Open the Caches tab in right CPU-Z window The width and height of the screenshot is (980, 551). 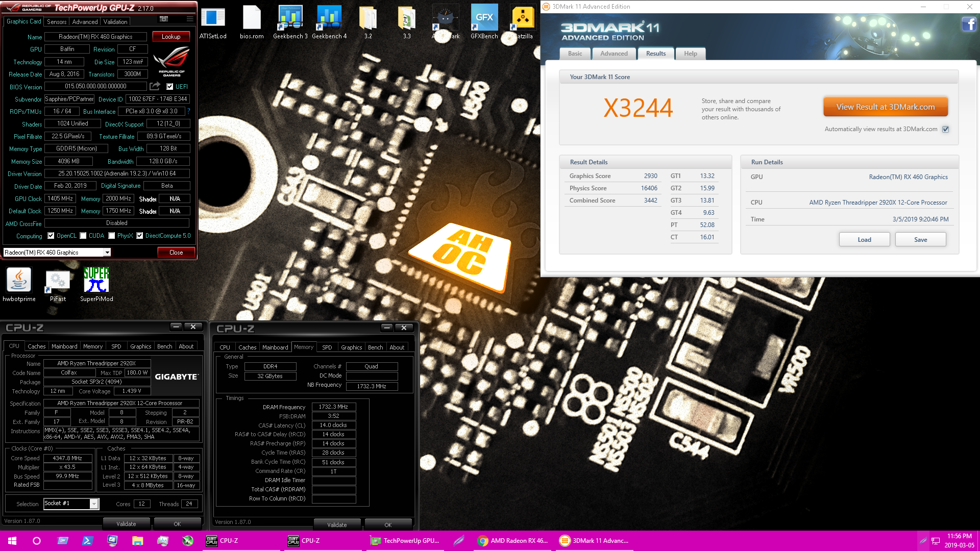[248, 347]
